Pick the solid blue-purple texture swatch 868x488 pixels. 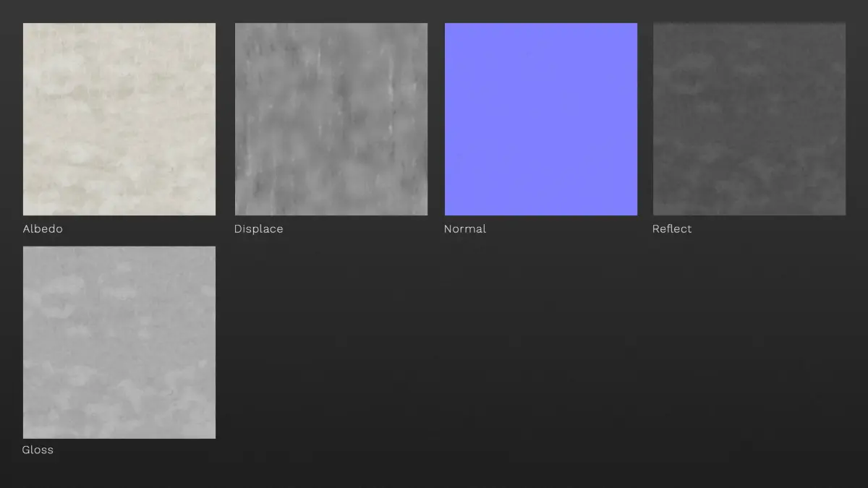click(x=541, y=119)
